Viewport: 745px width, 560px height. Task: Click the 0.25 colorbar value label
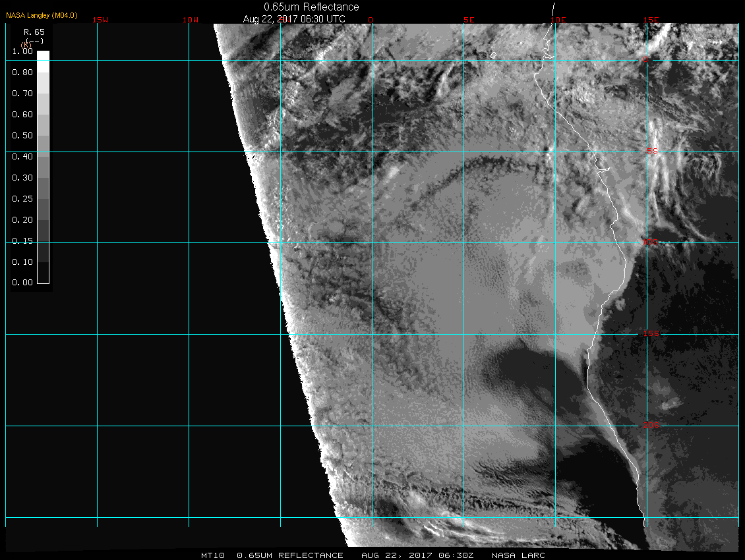pyautogui.click(x=22, y=198)
